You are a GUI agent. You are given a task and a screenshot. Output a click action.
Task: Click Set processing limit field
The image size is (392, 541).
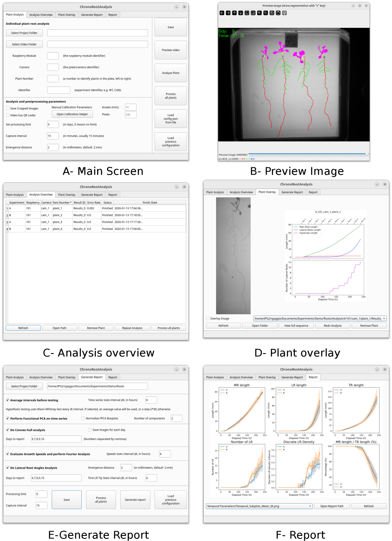(53, 124)
